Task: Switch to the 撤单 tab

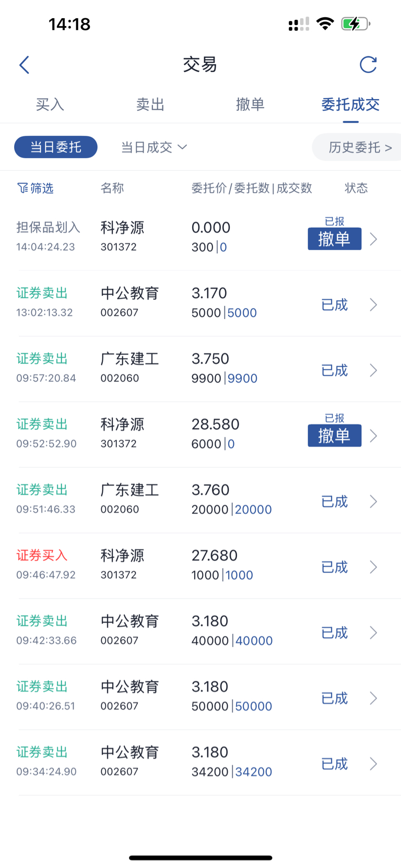Action: (250, 104)
